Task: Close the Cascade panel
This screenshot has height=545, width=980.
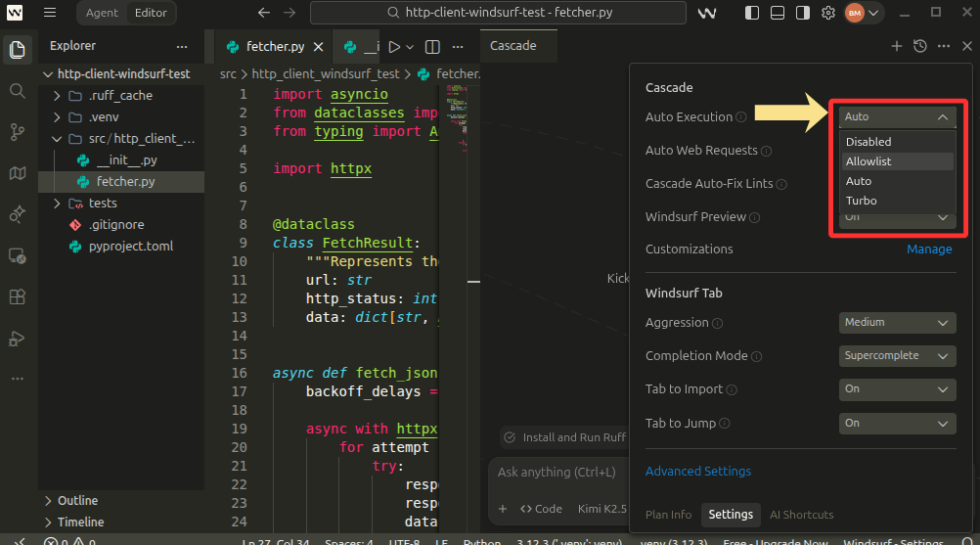Action: pyautogui.click(x=967, y=46)
